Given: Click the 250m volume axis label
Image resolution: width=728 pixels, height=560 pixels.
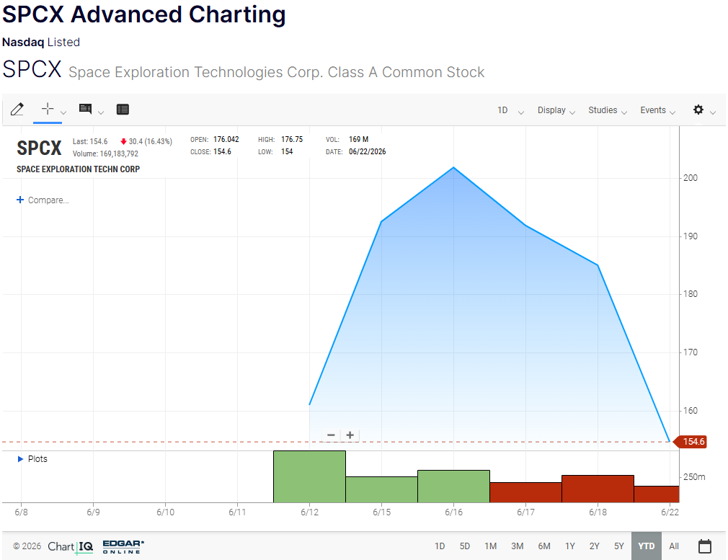Looking at the screenshot, I should [x=694, y=477].
